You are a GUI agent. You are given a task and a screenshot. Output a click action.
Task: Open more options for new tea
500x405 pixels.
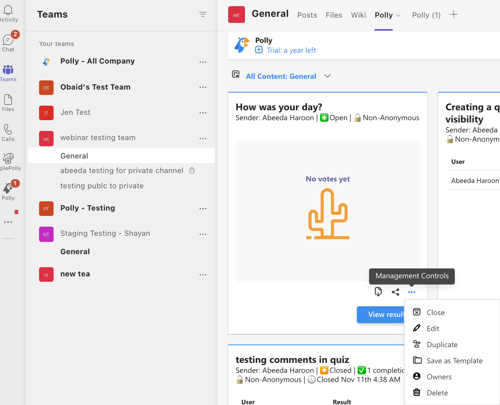click(x=203, y=275)
